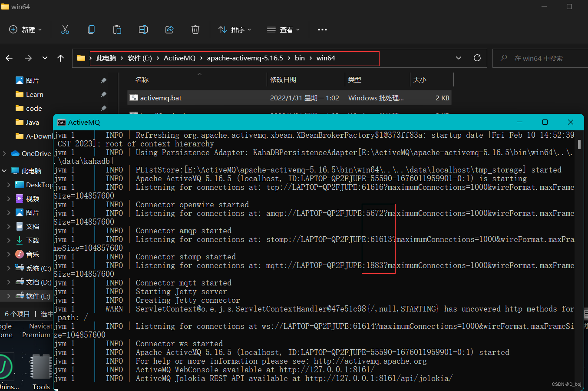The height and width of the screenshot is (391, 588).
Task: Expand the 下载 tree node
Action: [x=9, y=240]
